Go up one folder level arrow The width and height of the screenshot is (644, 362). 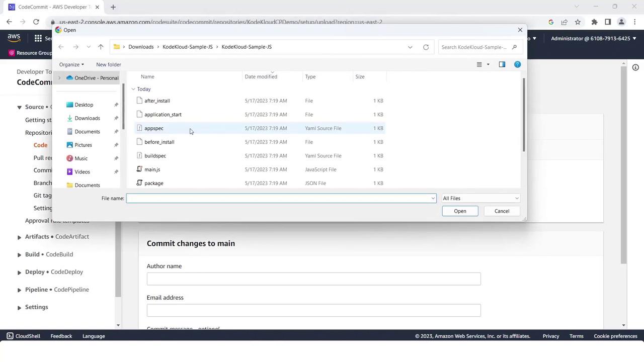[x=101, y=47]
